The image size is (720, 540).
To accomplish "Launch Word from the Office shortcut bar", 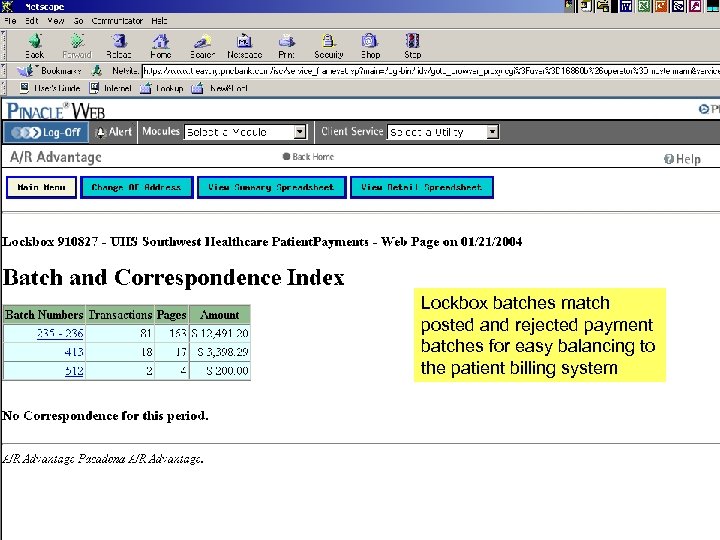I will tap(626, 6).
